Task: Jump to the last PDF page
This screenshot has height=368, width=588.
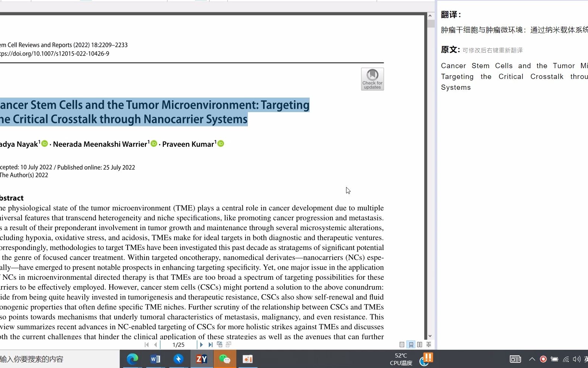Action: 211,345
